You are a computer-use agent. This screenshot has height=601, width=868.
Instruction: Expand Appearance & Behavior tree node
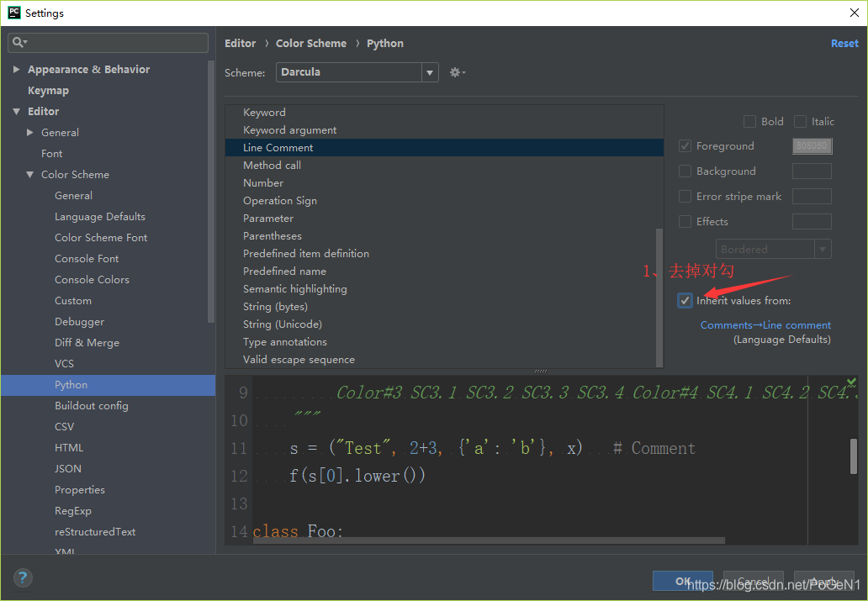[16, 69]
